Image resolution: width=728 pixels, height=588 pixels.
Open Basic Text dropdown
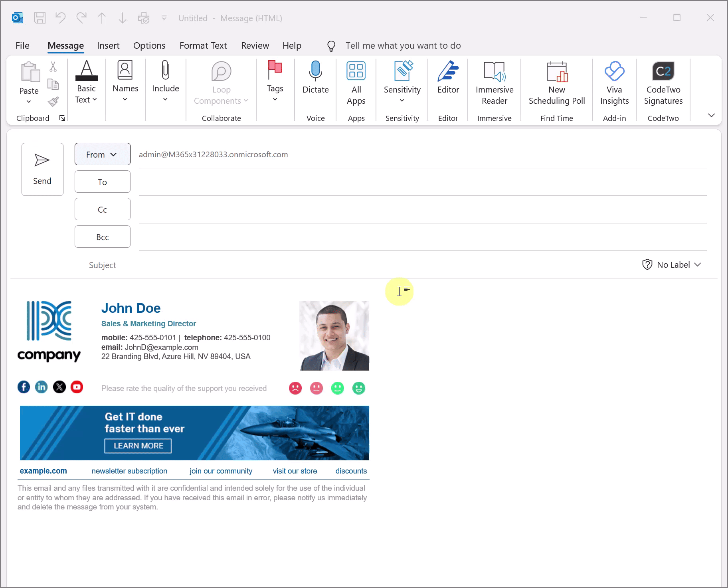tap(86, 82)
